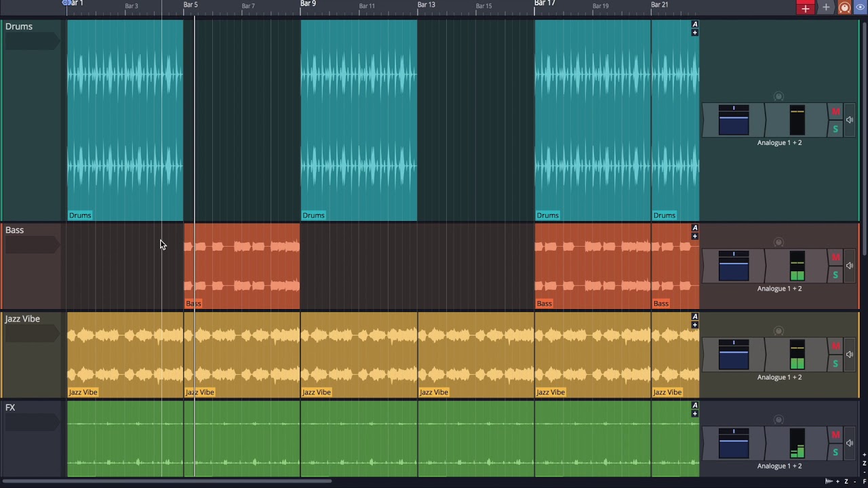Open FX track 'Analogue 1 + 2' output selector
The height and width of the screenshot is (488, 868).
coord(779,466)
